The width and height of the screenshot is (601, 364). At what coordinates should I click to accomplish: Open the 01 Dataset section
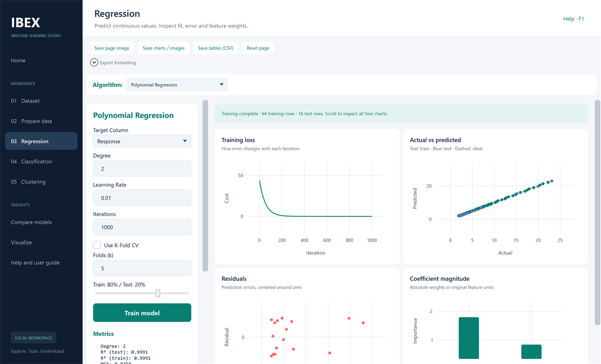click(41, 101)
